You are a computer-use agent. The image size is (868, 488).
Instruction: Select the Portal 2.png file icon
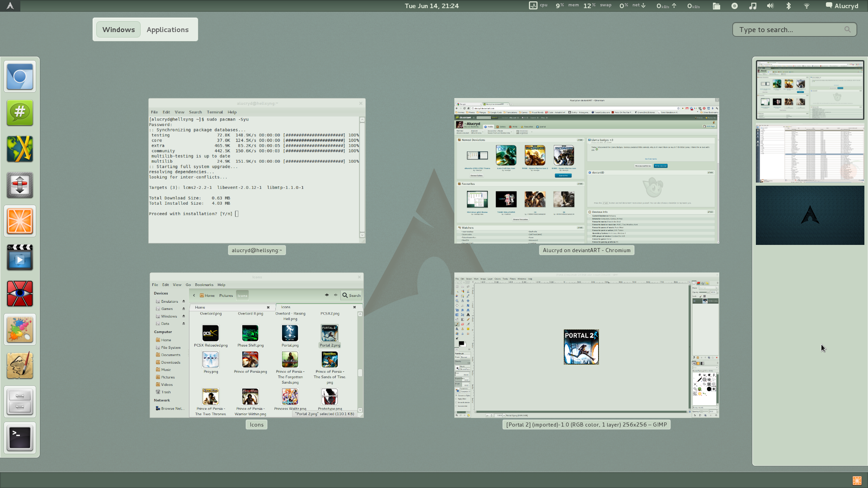pos(330,333)
